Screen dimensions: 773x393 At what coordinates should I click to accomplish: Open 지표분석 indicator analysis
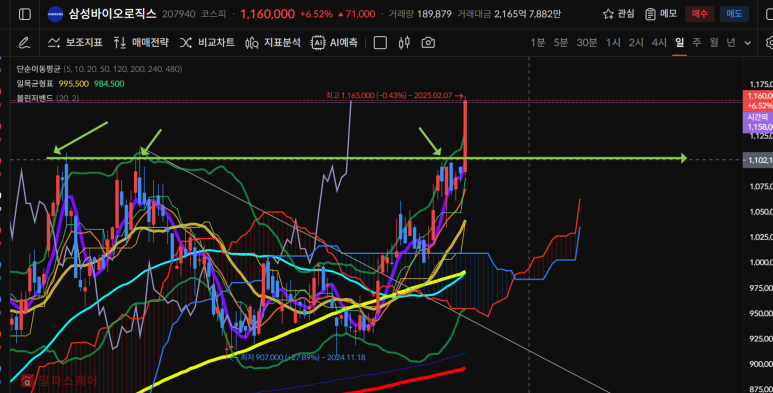click(x=273, y=43)
